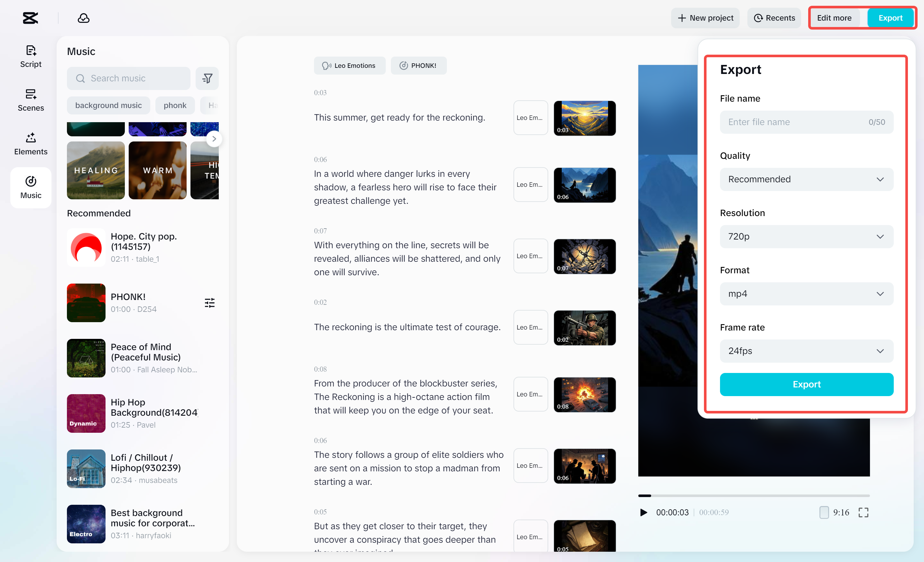Expand the Quality Recommended dropdown

[806, 179]
